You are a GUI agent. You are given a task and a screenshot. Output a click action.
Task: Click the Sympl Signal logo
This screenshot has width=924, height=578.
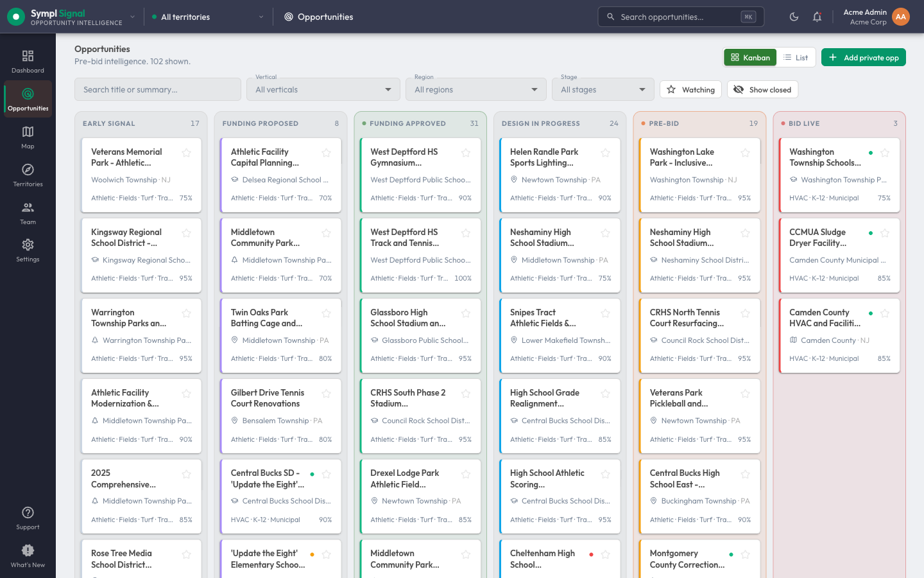[x=16, y=17]
